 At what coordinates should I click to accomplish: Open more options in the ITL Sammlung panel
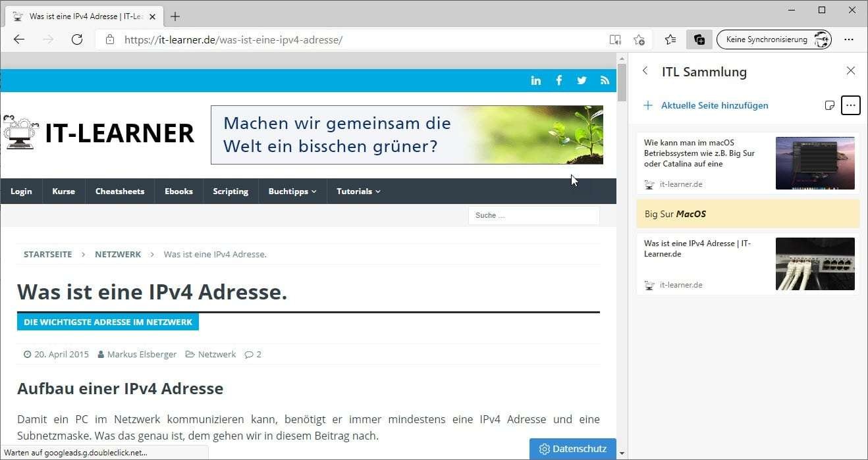click(850, 105)
